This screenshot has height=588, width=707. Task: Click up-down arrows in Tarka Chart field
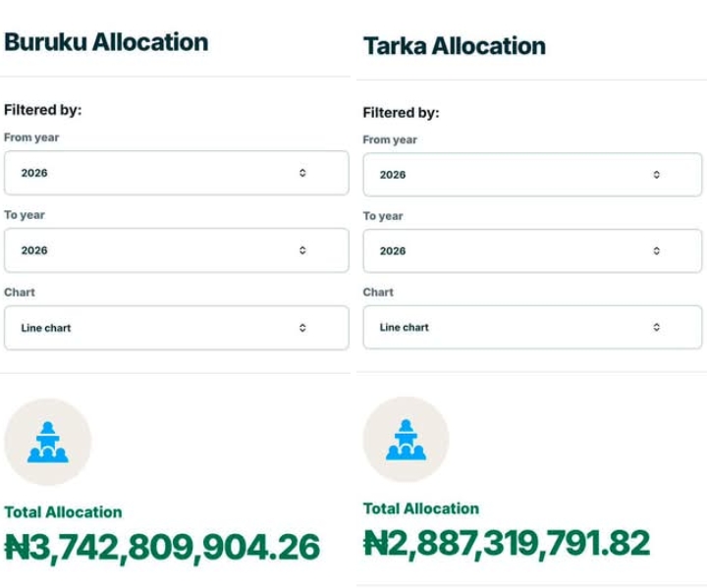(657, 327)
